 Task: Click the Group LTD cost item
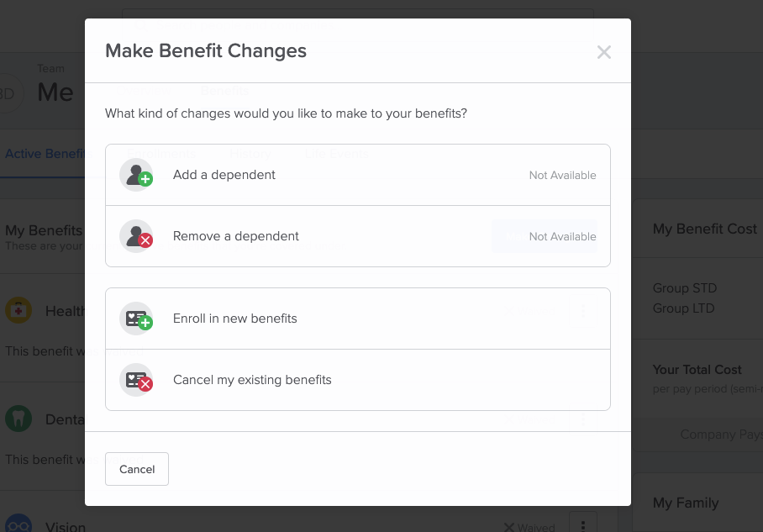pos(683,308)
